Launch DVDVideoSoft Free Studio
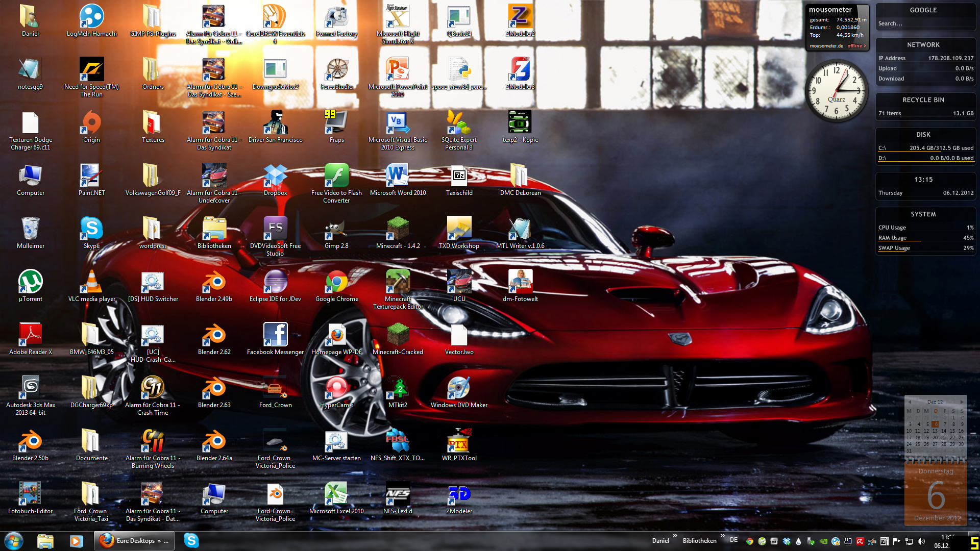Screen dimensions: 980x551 276,236
